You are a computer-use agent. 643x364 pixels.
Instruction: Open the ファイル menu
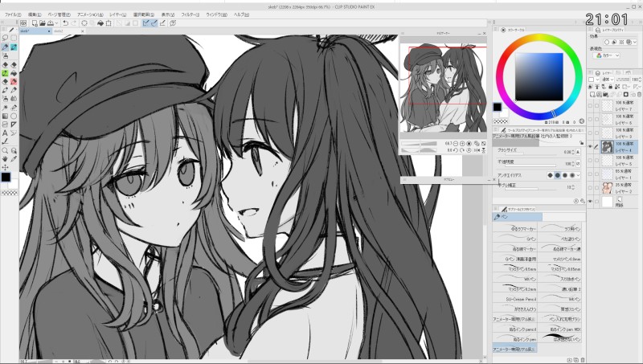pyautogui.click(x=13, y=14)
